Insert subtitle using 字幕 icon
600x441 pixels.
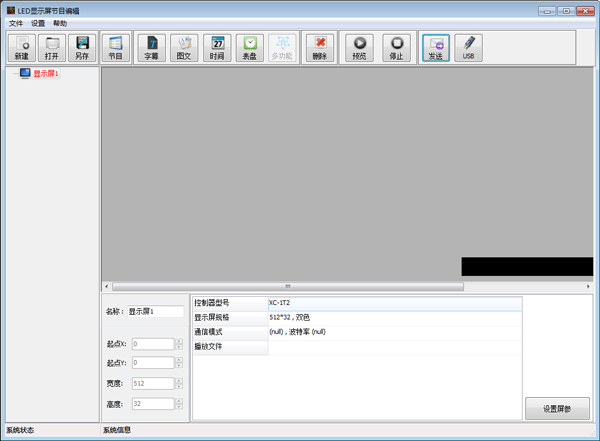pyautogui.click(x=151, y=47)
